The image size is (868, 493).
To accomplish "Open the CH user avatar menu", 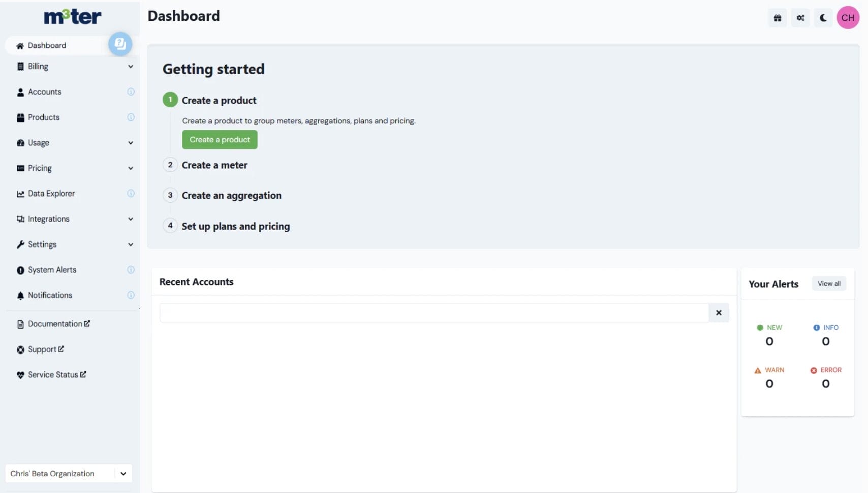I will coord(847,17).
